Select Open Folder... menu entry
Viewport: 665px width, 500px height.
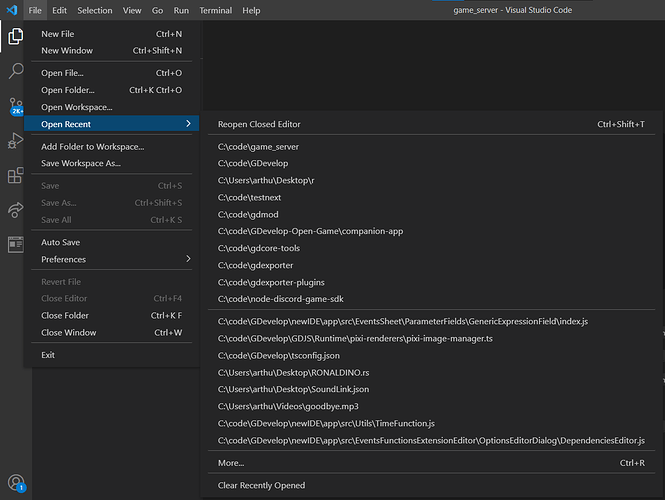pos(112,90)
